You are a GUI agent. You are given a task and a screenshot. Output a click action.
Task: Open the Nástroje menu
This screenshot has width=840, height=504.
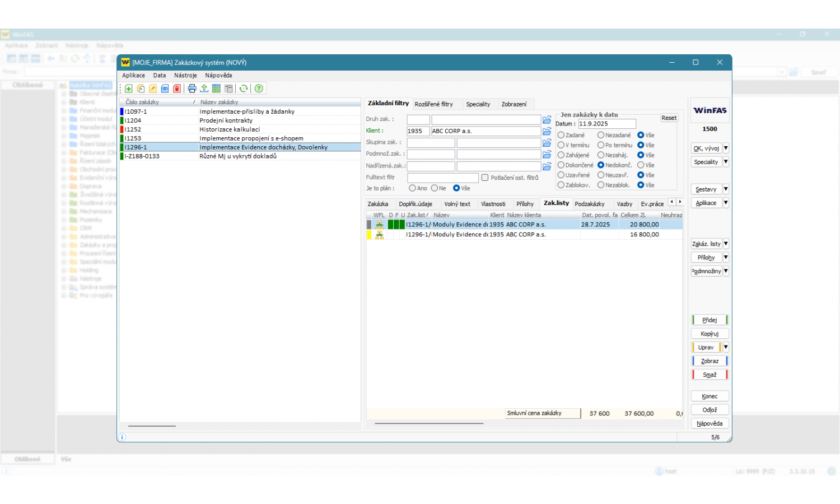tap(185, 76)
